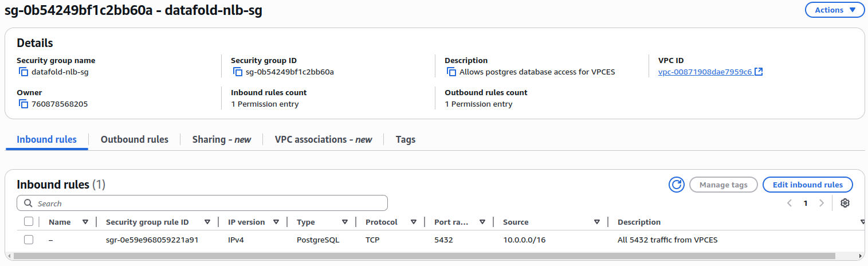Open the VPC associations tab
The height and width of the screenshot is (266, 868).
[x=323, y=139]
